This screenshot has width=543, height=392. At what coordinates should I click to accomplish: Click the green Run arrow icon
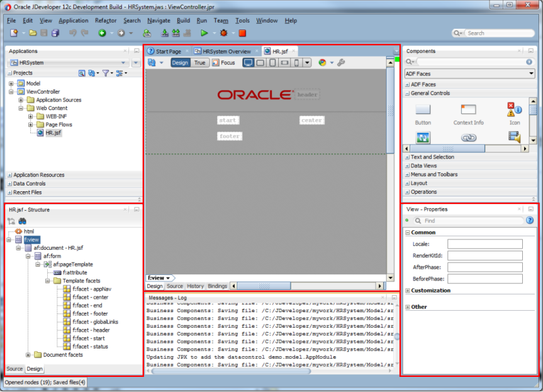point(204,33)
